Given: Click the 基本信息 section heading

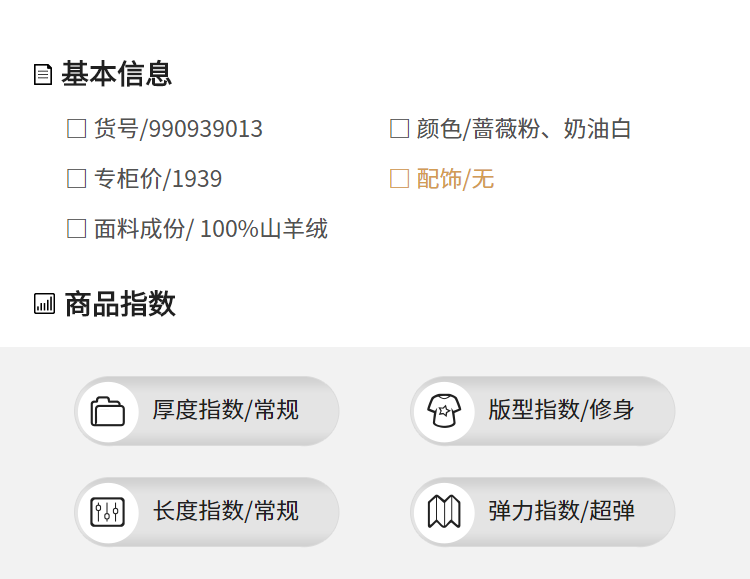Looking at the screenshot, I should pos(116,74).
